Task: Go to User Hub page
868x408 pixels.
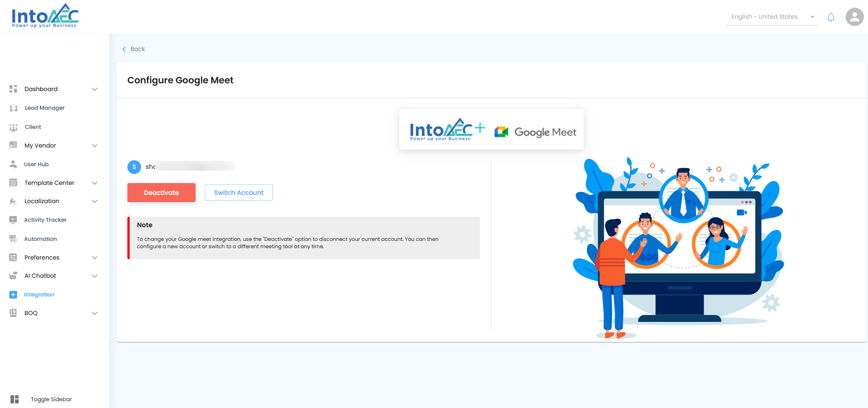Action: pyautogui.click(x=36, y=164)
